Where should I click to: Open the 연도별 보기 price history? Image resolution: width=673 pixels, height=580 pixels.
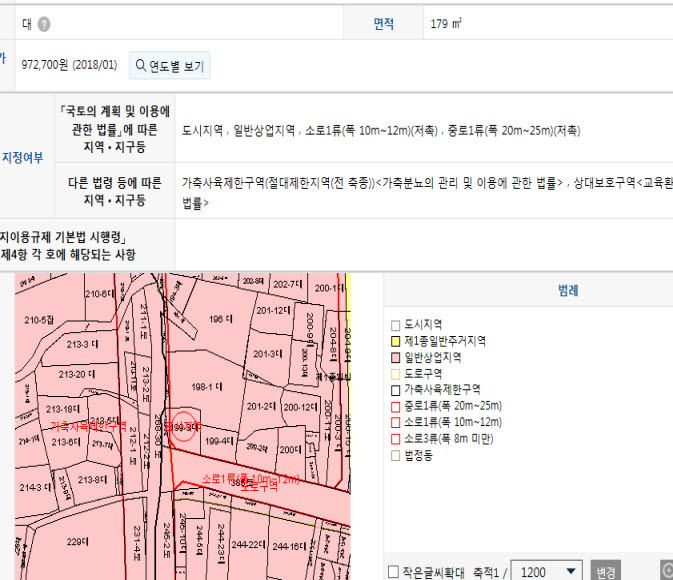(x=169, y=67)
